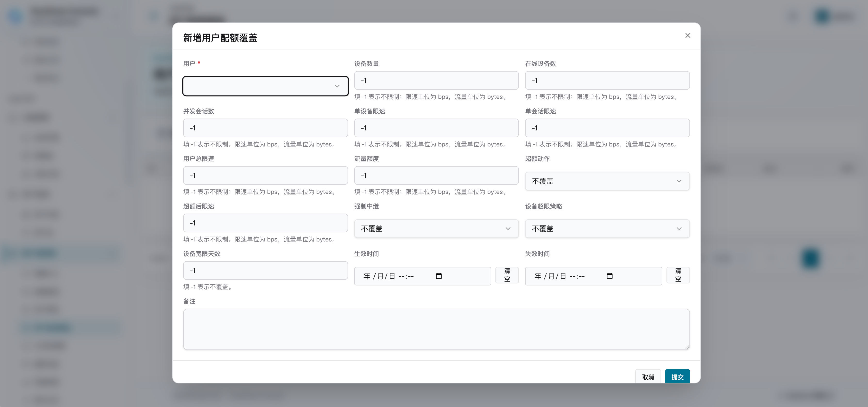The width and height of the screenshot is (868, 407).
Task: Open the 超额动作 dropdown
Action: coord(607,181)
